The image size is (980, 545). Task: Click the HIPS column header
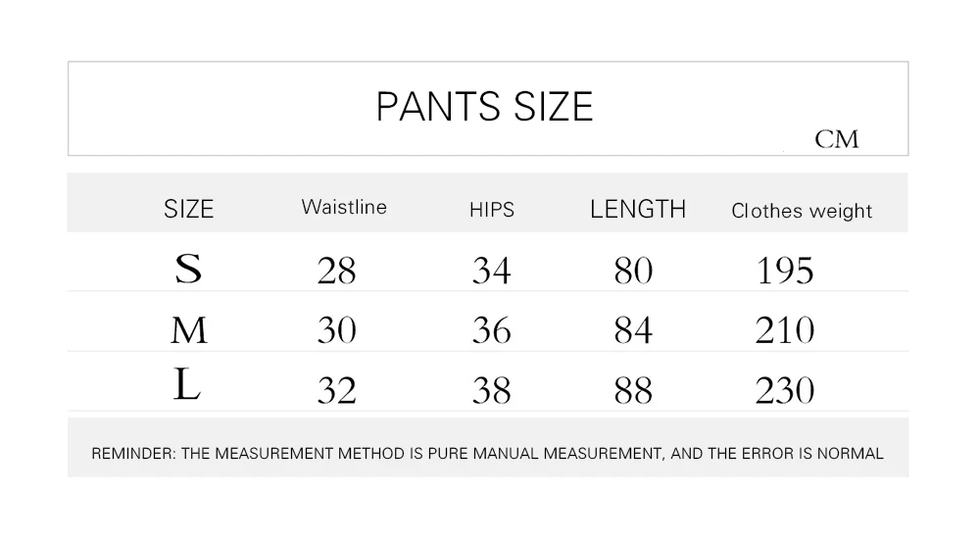[x=491, y=210]
